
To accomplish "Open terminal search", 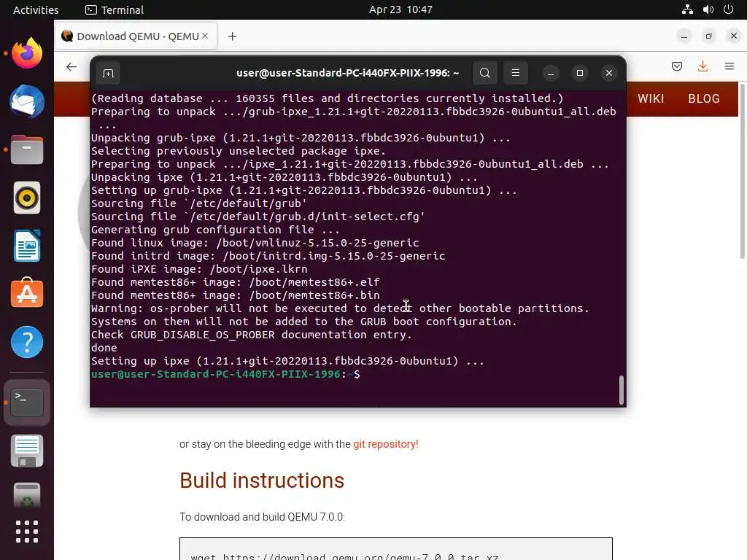I will pos(485,73).
